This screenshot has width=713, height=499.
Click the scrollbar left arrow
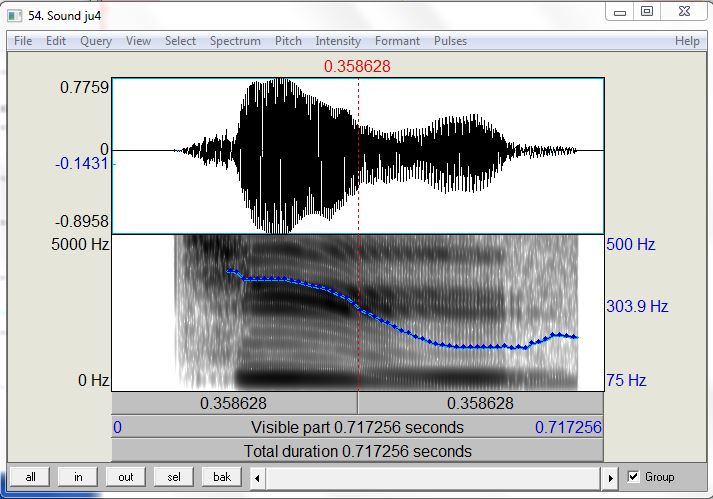[x=257, y=478]
